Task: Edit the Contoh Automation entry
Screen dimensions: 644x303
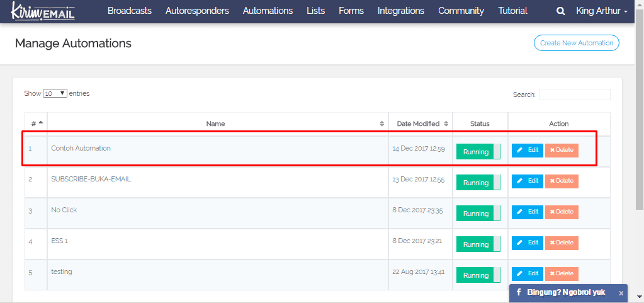Action: pyautogui.click(x=527, y=151)
